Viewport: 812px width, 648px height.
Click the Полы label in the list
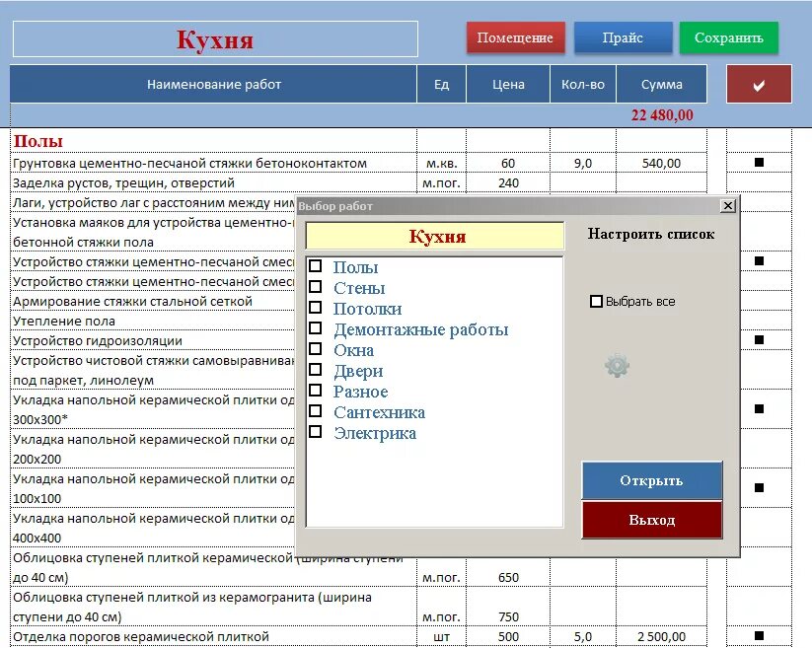(355, 267)
